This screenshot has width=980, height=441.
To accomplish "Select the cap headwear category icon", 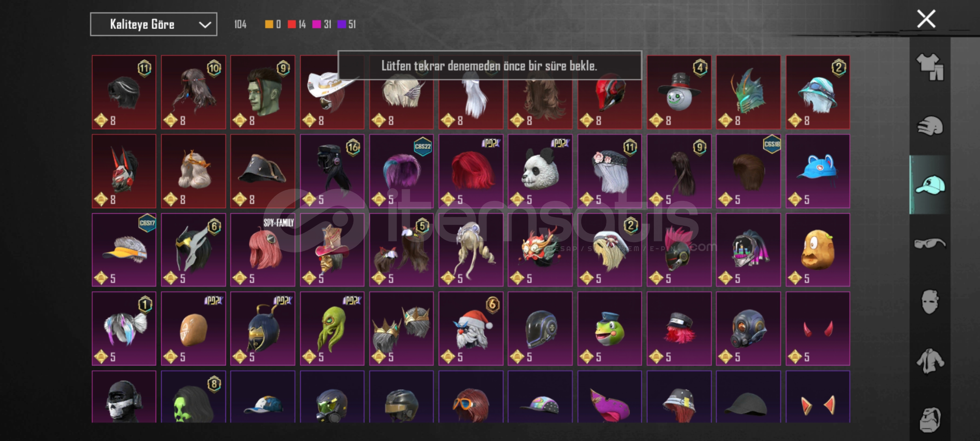I will pyautogui.click(x=930, y=185).
